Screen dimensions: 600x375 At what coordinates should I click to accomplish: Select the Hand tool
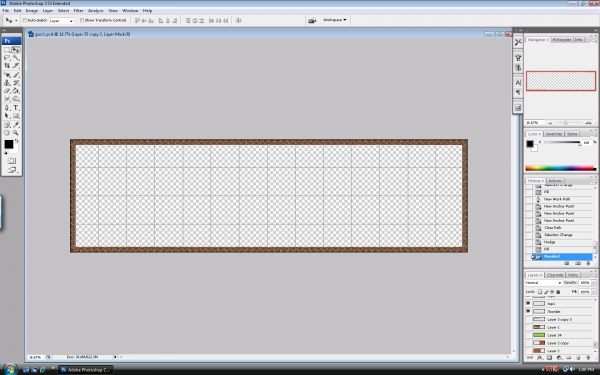(x=7, y=133)
